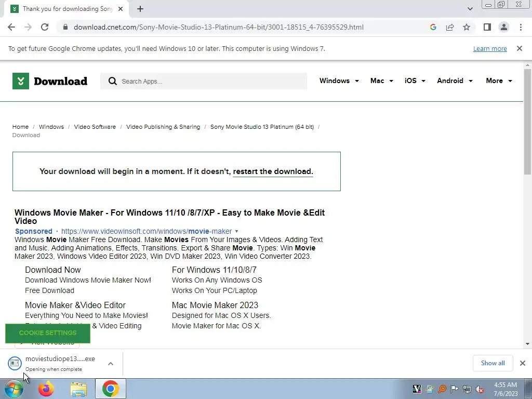Dismiss the Chrome update notification bar

coord(520,48)
